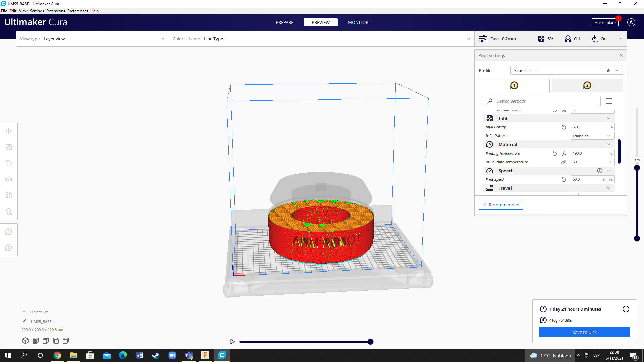Click the layer number 329 box
The height and width of the screenshot is (362, 644).
[x=637, y=160]
